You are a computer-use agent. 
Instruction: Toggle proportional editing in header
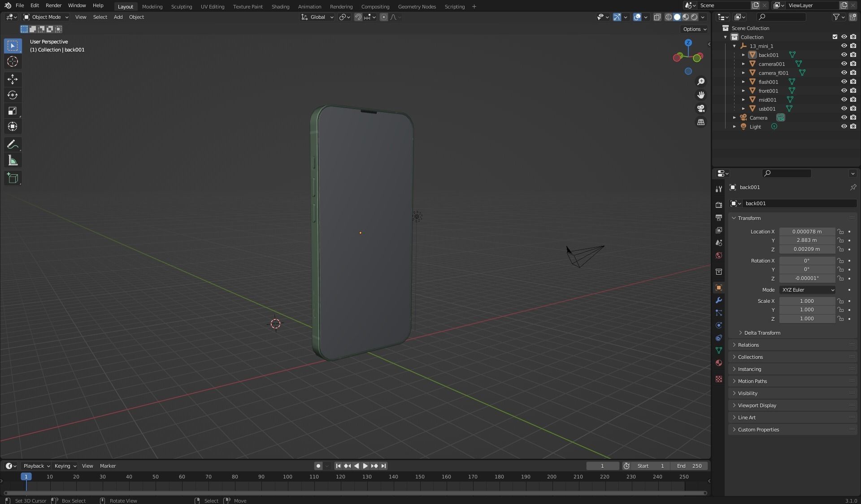tap(383, 17)
